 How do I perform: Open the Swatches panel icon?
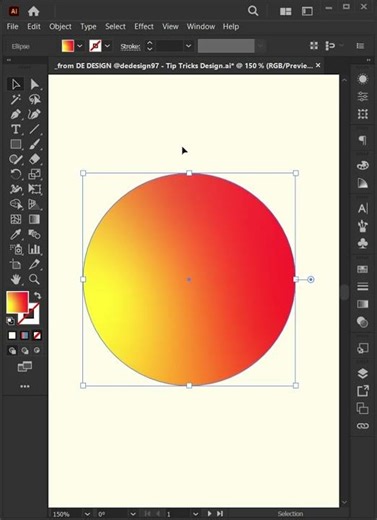coord(363,269)
